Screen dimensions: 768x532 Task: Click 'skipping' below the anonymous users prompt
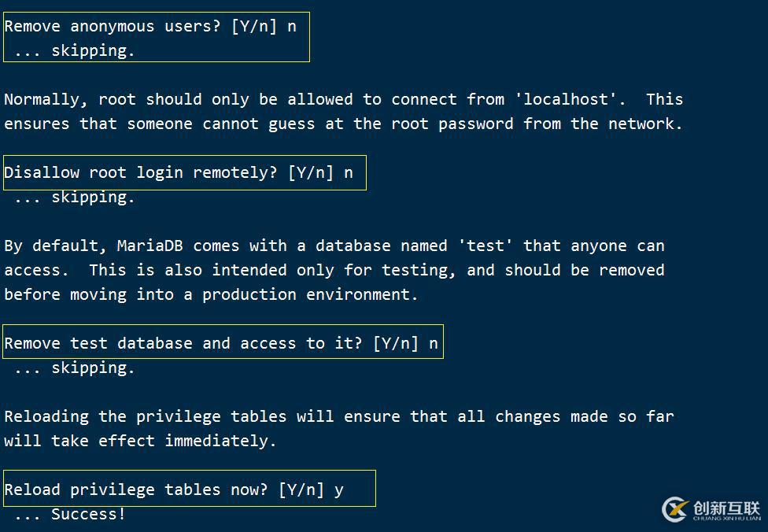93,50
